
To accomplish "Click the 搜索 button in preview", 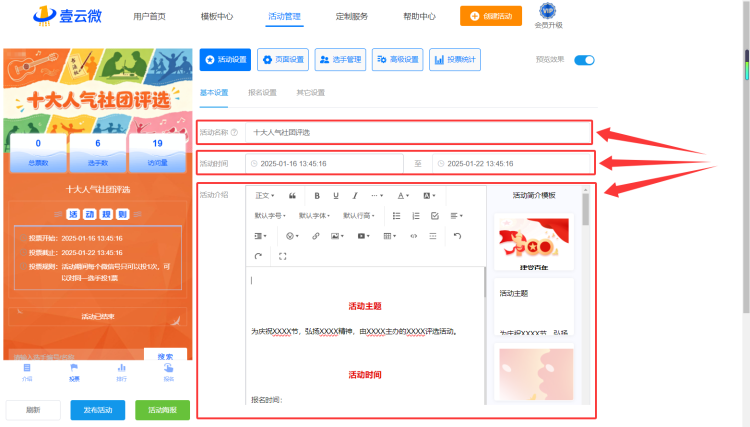I will [165, 355].
